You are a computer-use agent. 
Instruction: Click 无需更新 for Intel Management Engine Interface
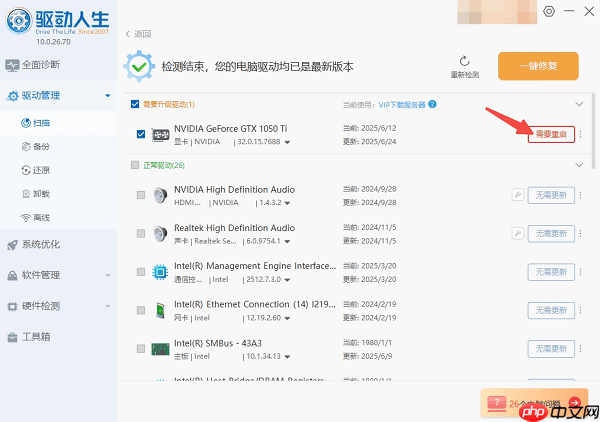551,272
